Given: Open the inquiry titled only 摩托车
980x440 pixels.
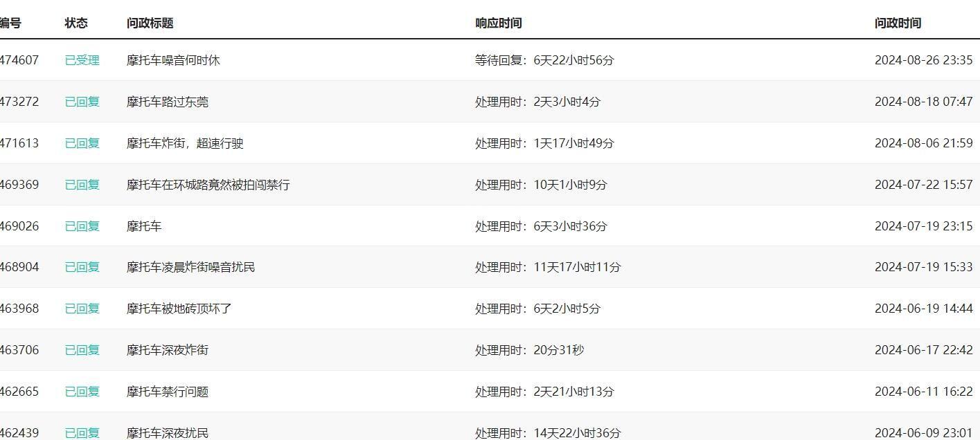Looking at the screenshot, I should click(144, 226).
